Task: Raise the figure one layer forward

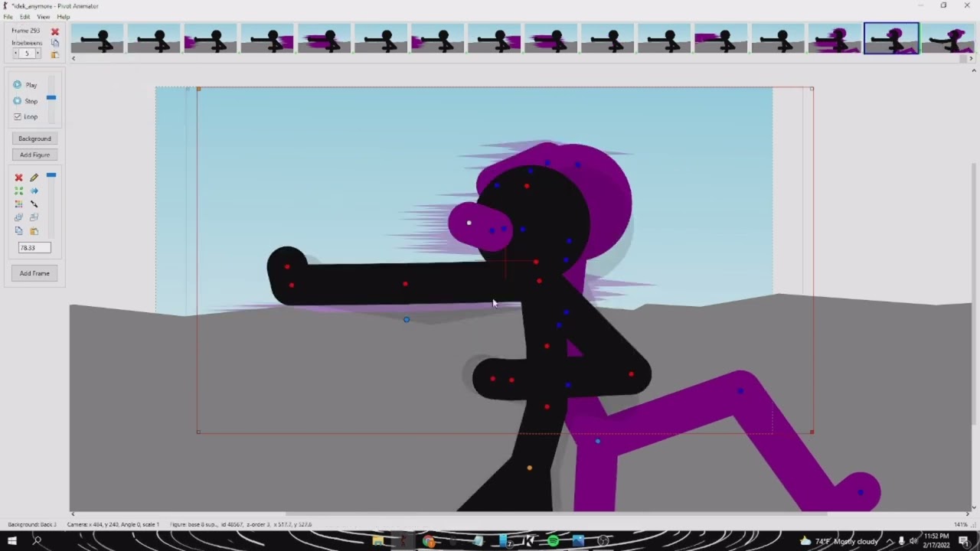Action: pos(18,217)
